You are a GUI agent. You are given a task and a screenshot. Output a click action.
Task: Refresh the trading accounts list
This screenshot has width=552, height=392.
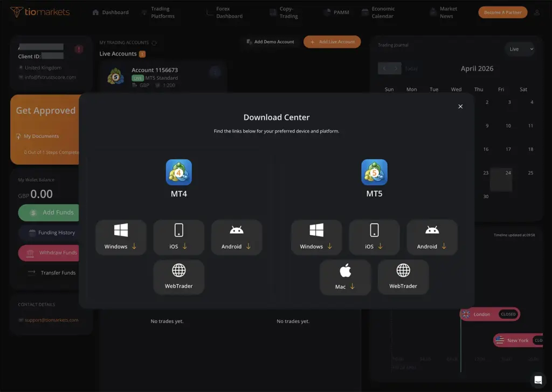tap(154, 42)
